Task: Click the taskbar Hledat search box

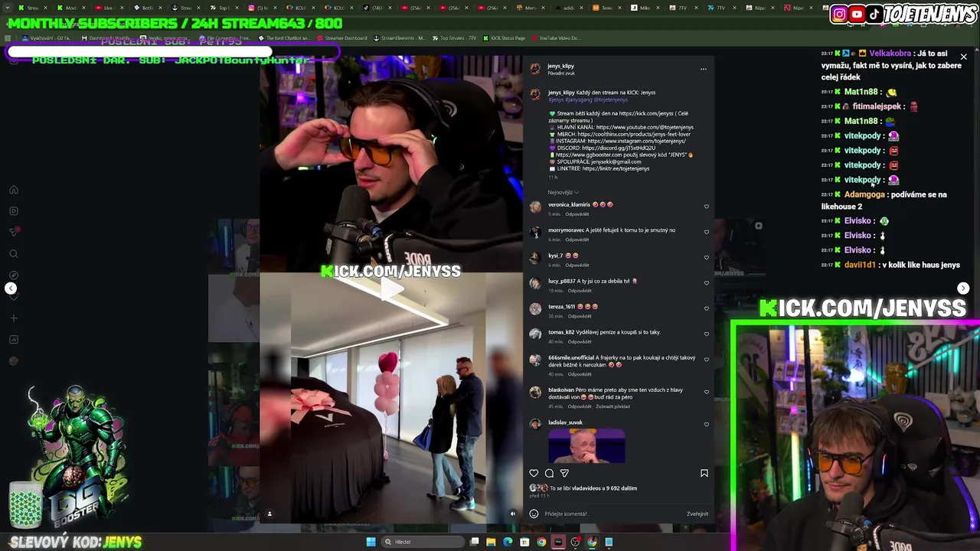Action: tap(423, 542)
